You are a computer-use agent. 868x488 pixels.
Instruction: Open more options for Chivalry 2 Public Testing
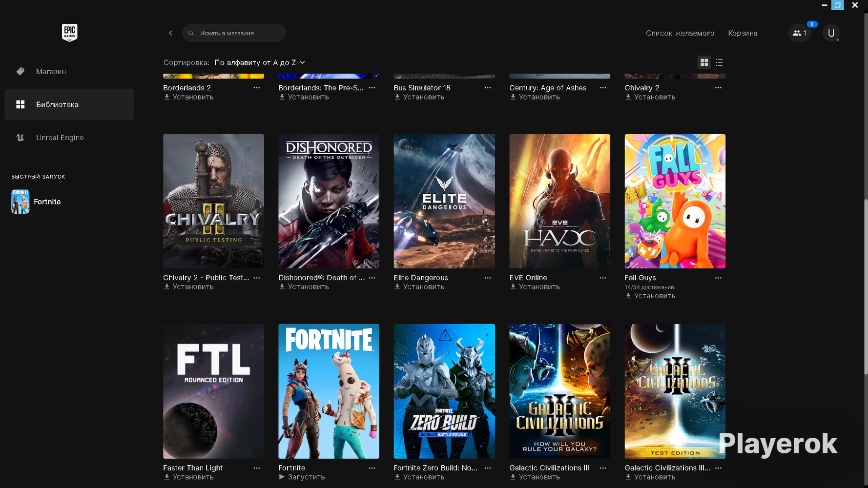pyautogui.click(x=257, y=278)
